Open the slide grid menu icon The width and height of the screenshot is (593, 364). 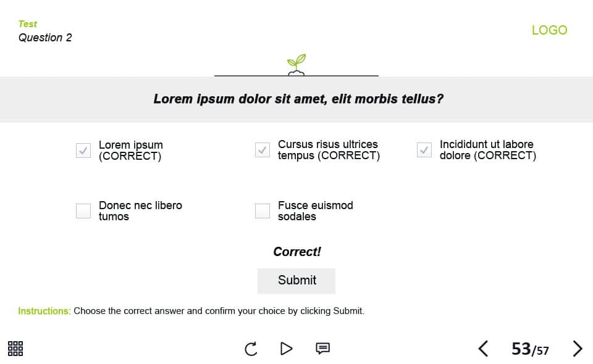(15, 349)
